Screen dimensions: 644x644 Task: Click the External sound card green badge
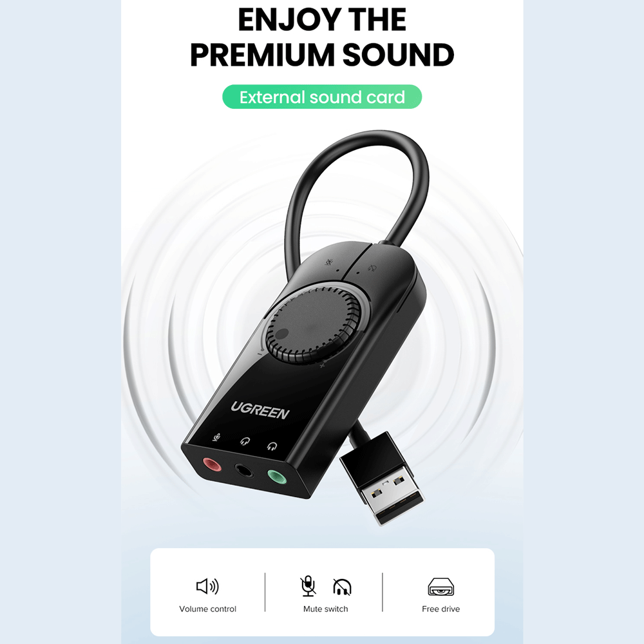click(322, 97)
